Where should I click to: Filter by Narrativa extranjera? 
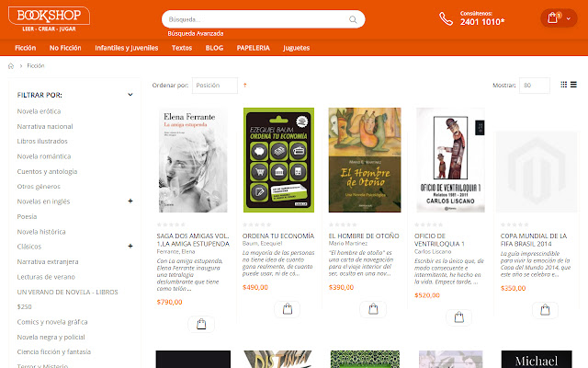pyautogui.click(x=47, y=261)
